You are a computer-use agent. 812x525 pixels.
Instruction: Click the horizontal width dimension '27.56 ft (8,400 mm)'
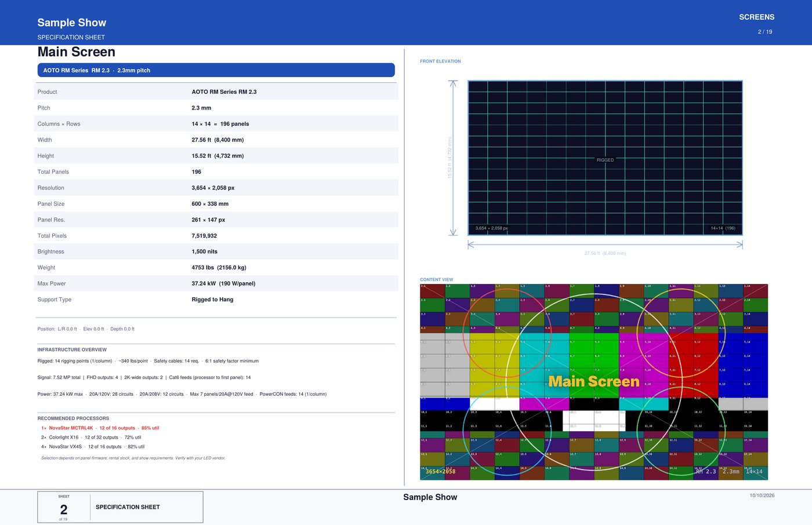605,253
